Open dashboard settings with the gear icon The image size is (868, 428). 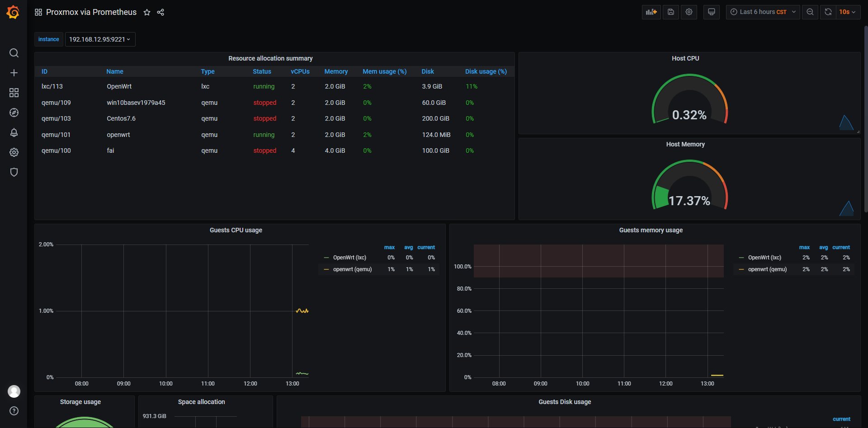click(x=689, y=12)
